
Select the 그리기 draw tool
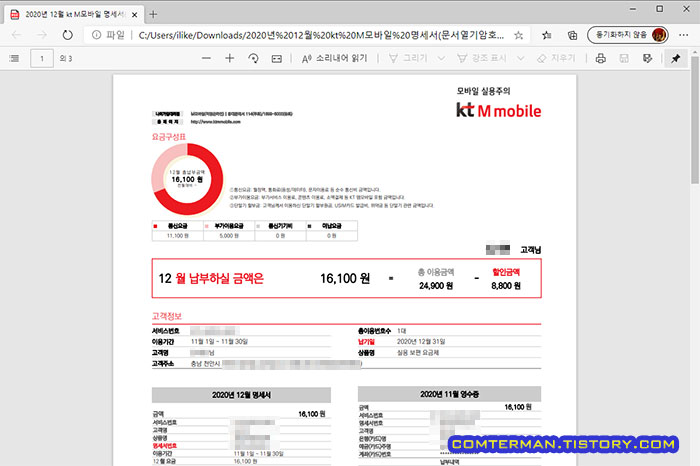coord(408,58)
